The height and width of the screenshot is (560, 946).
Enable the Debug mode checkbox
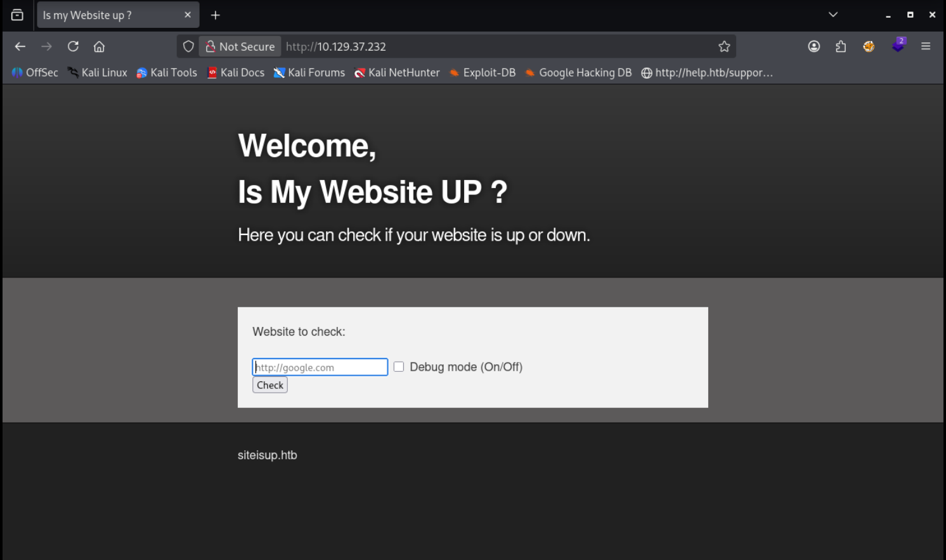click(399, 367)
